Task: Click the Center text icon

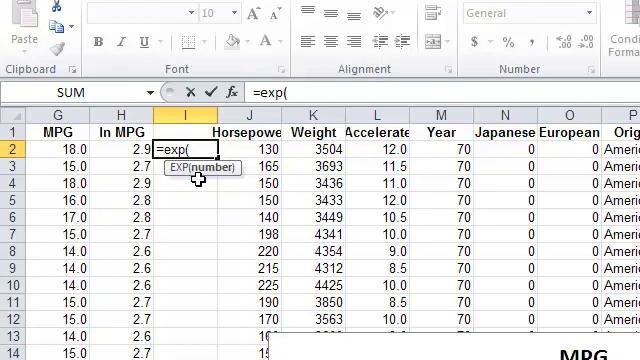Action: point(331,41)
